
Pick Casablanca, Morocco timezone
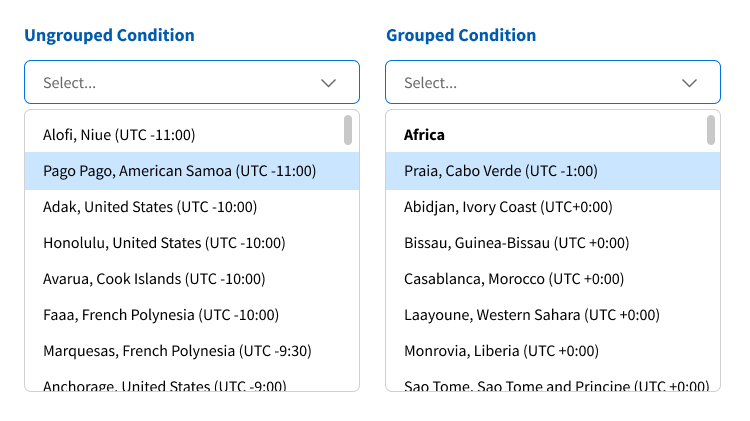[x=514, y=279]
